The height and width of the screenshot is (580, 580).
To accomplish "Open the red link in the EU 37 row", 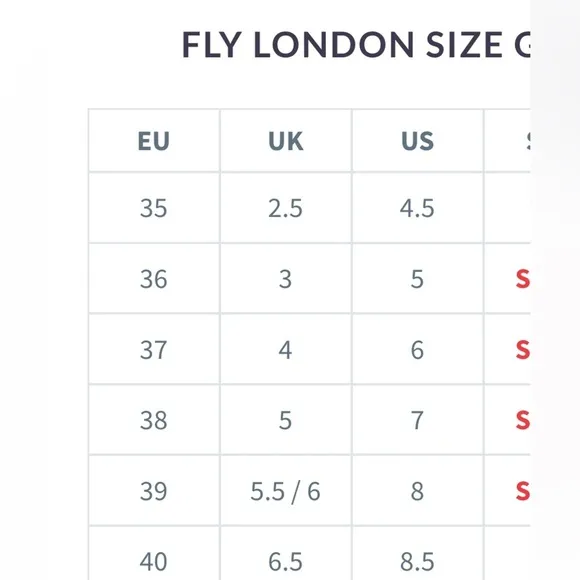I will (x=523, y=350).
